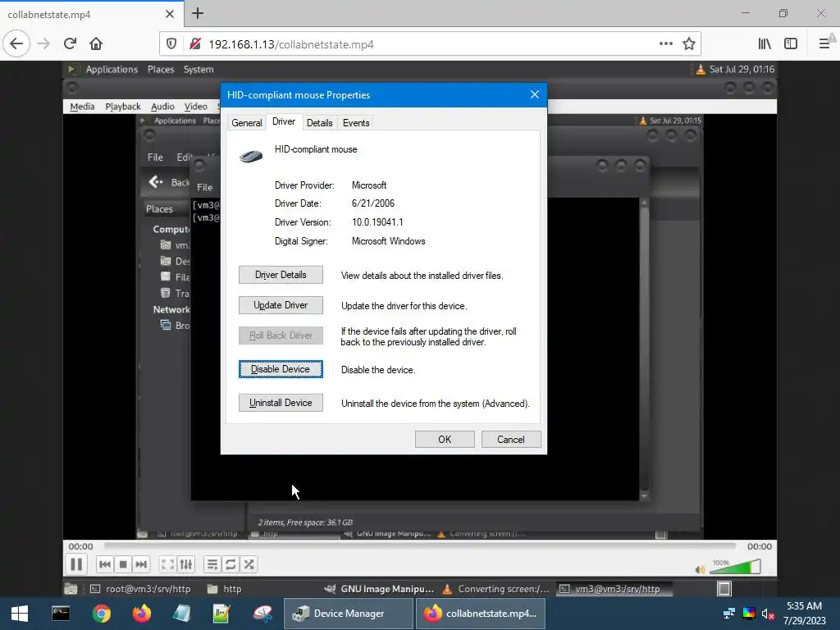Restore down the Firefox window
The height and width of the screenshot is (630, 840).
[x=783, y=13]
